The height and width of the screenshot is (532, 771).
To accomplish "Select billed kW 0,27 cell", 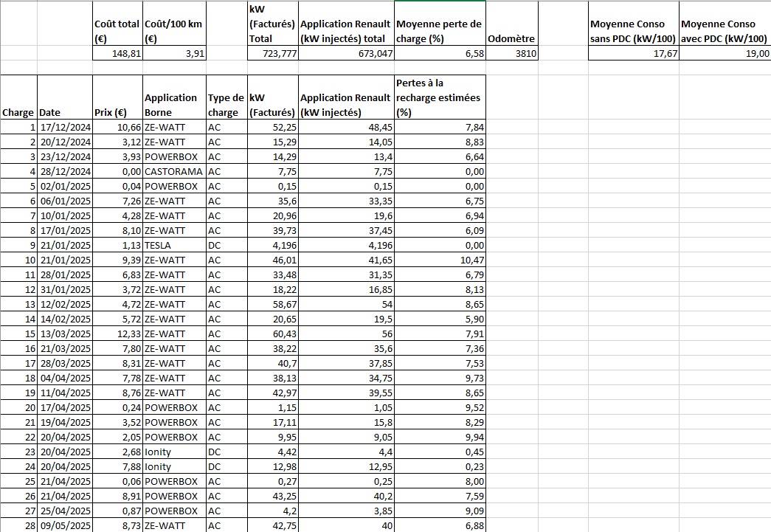I will point(273,481).
